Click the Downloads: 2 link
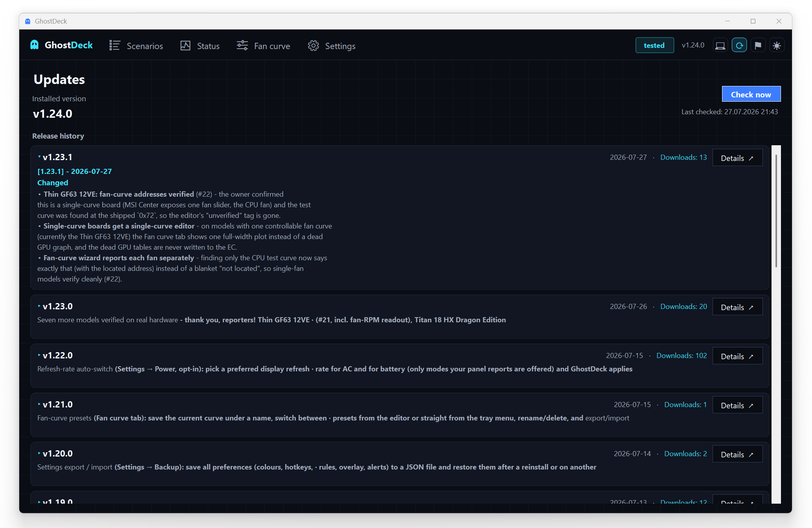812x528 pixels. (x=686, y=454)
